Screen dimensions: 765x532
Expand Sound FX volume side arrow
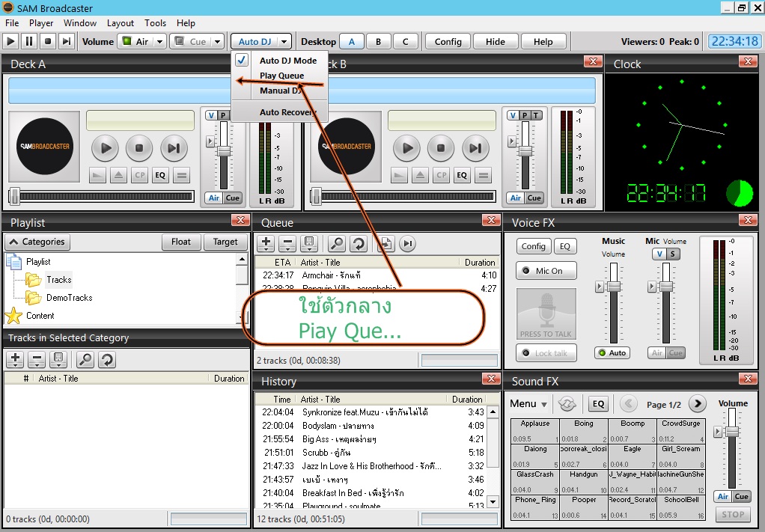718,432
